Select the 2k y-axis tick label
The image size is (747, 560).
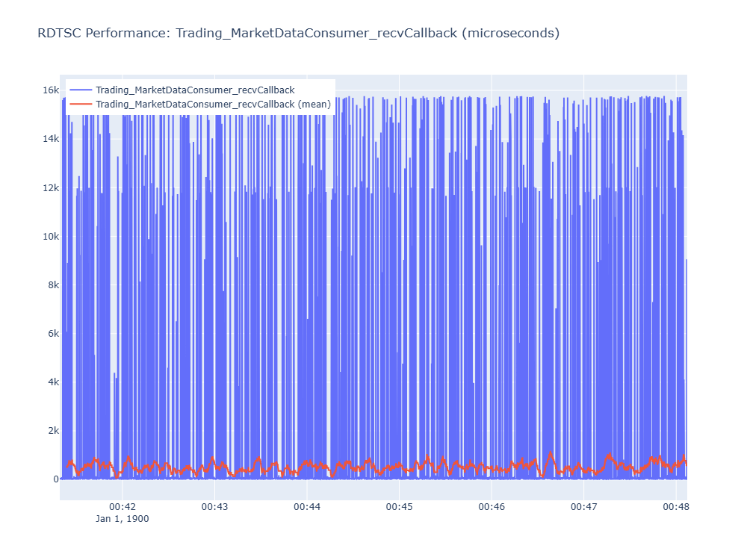pos(53,431)
